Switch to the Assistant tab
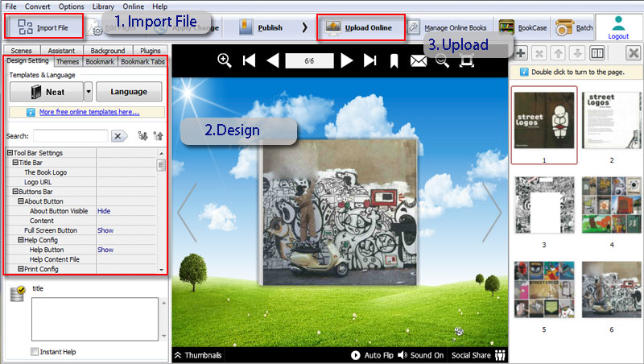Viewport: 644px width, 364px height. (61, 51)
